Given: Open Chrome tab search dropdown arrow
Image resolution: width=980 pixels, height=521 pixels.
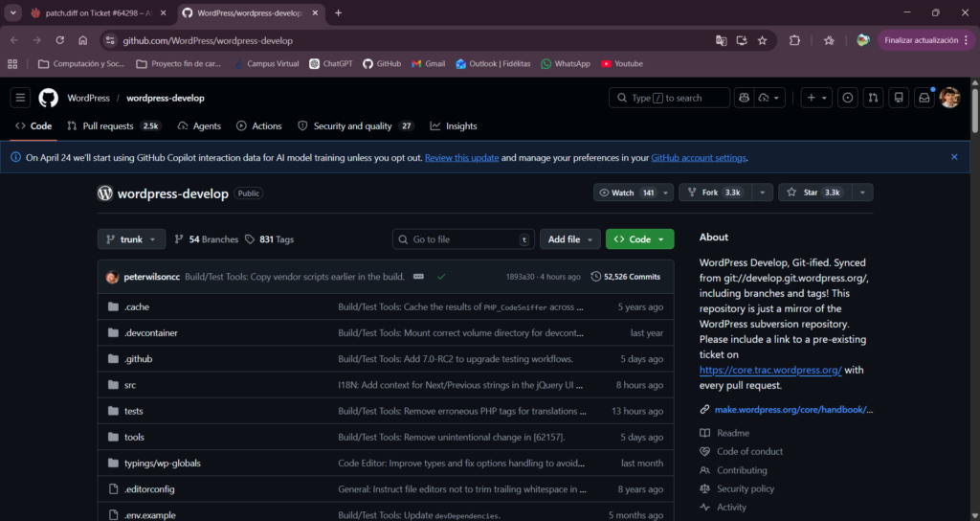Looking at the screenshot, I should [13, 12].
